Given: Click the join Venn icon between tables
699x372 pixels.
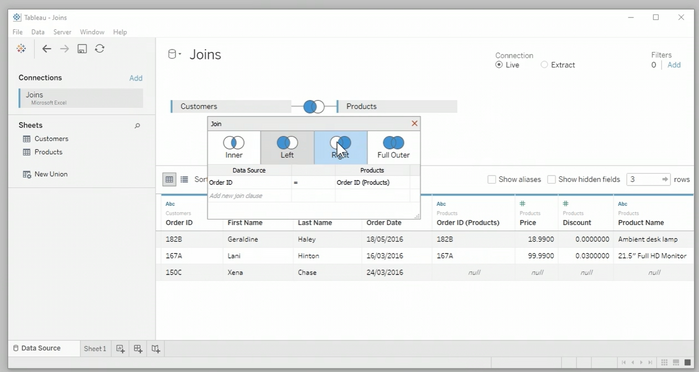Looking at the screenshot, I should click(x=314, y=107).
